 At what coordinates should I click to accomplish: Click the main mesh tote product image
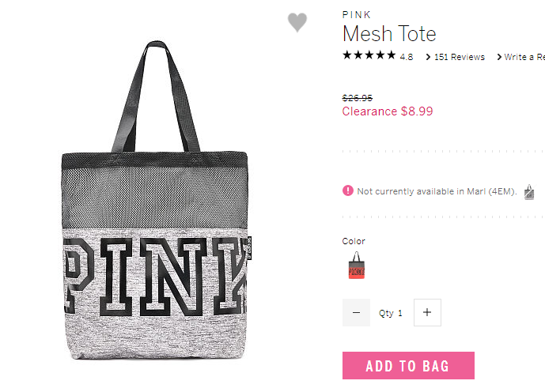[x=155, y=200]
